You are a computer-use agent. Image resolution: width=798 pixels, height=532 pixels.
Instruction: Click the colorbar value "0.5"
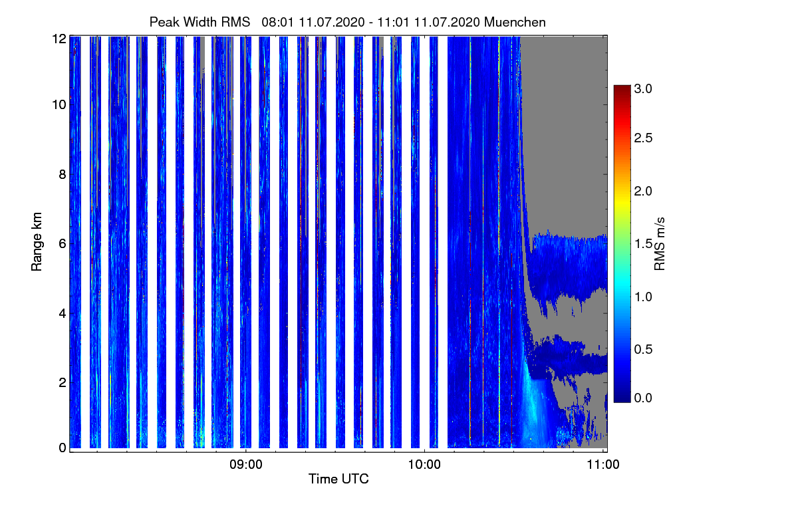pos(642,349)
